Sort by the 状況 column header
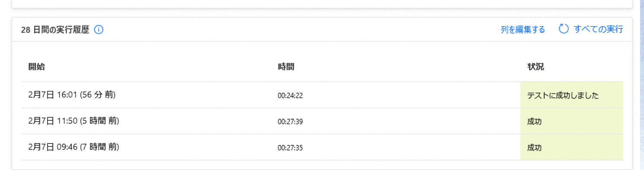644x170 pixels. 536,67
